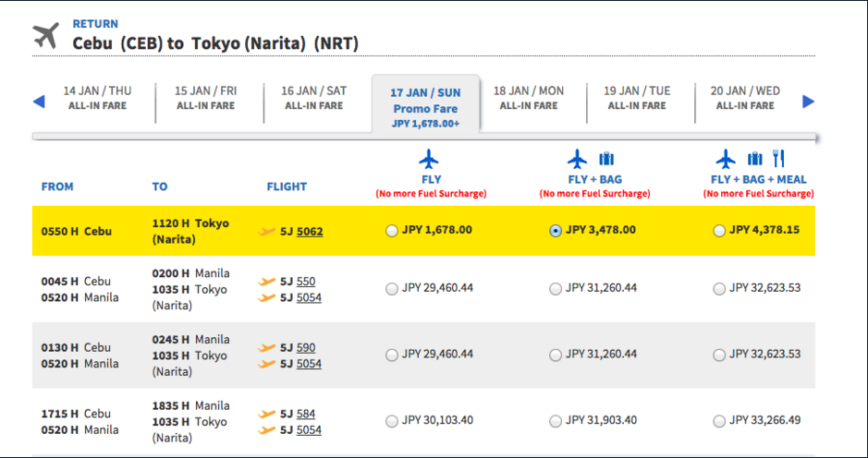Screen dimensions: 868x458
Task: Open the 20 JAN / WED date tab
Action: (x=745, y=98)
